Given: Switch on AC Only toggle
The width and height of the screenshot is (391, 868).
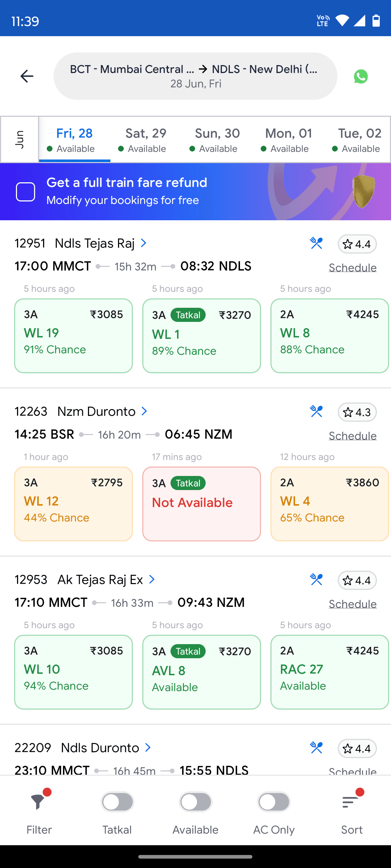Looking at the screenshot, I should point(274,802).
